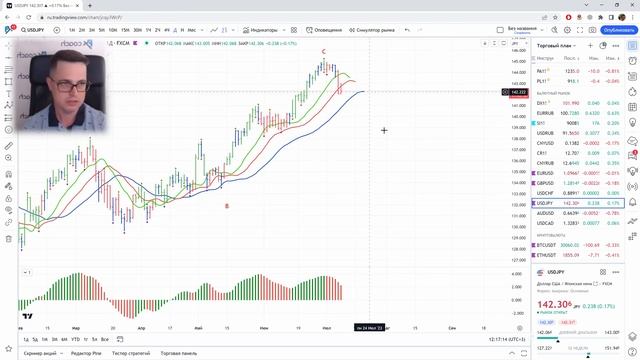This screenshot has width=640, height=360.
Task: Click the time zone clock 12:17:14 (UTC+3)
Action: (x=507, y=339)
